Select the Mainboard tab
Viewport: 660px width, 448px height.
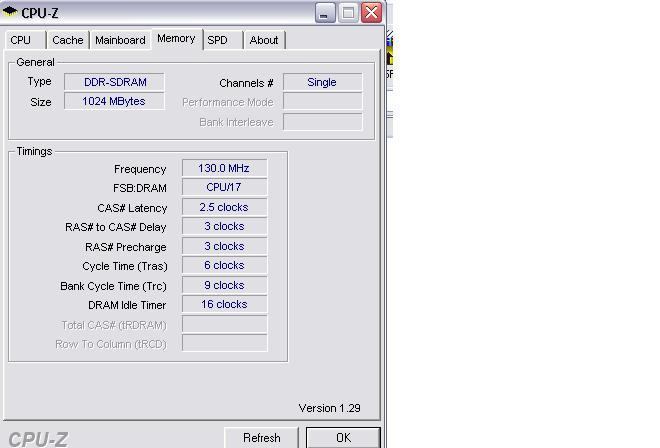tap(120, 40)
